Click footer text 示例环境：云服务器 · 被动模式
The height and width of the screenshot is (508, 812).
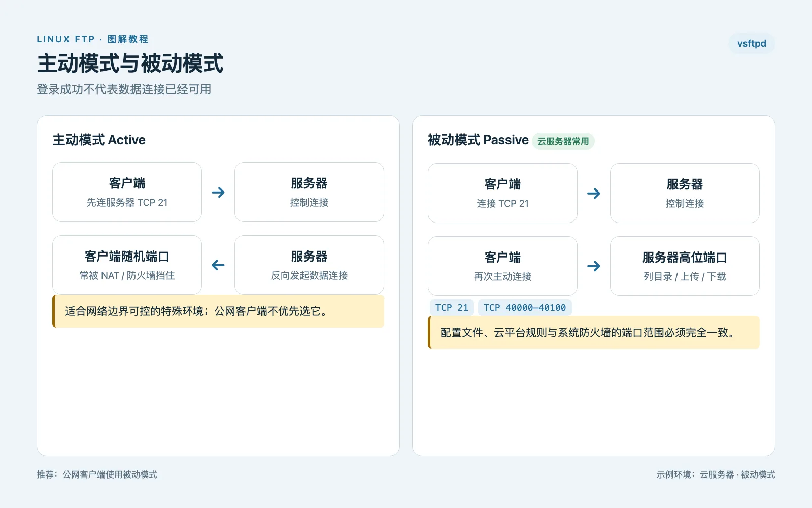coord(716,474)
